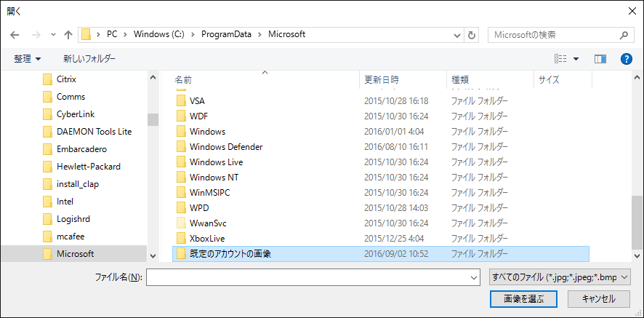The image size is (644, 318).
Task: Toggle the preview pane icon
Action: pos(600,58)
